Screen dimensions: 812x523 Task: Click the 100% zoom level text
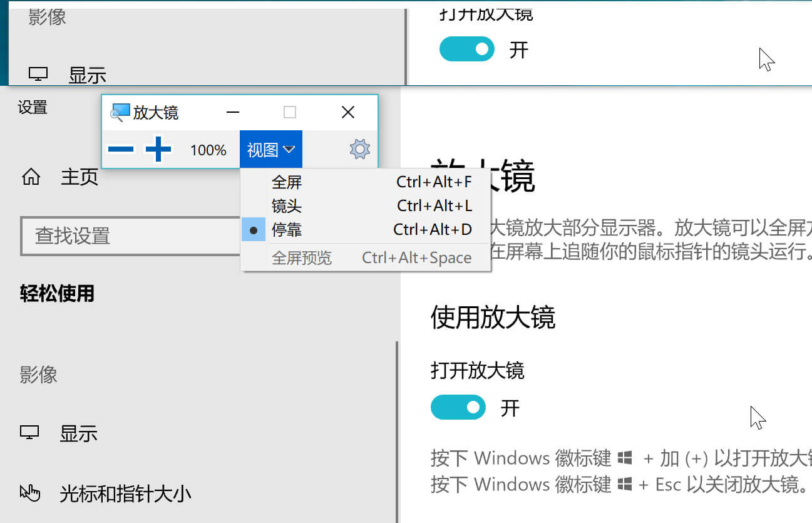[208, 150]
